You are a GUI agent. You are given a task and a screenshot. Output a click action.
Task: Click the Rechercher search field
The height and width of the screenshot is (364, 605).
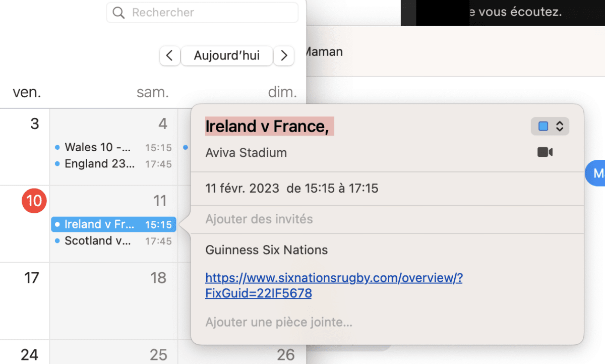click(202, 12)
